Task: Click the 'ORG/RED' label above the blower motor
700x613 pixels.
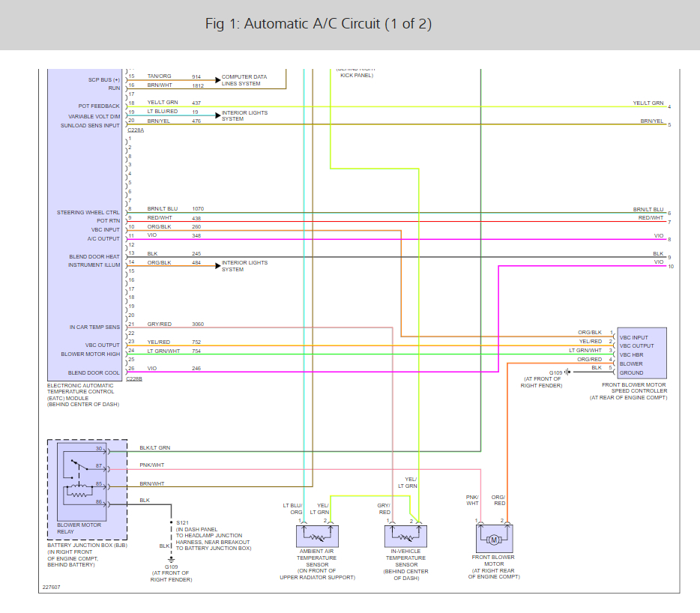Action: [498, 500]
